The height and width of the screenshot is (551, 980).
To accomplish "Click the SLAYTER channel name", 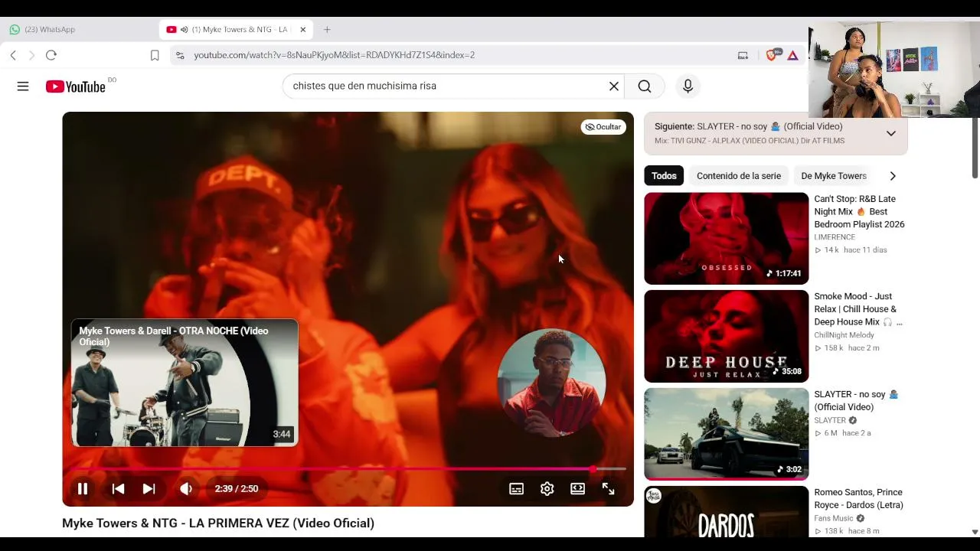I will [830, 421].
